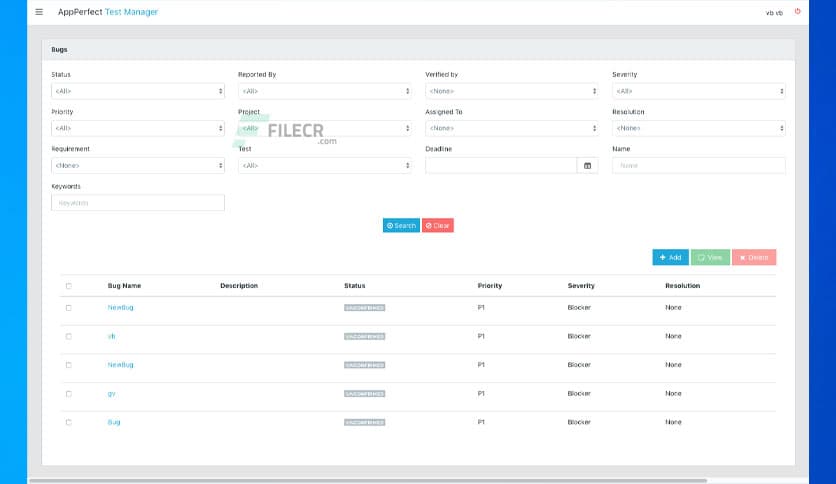Viewport: 836px width, 484px height.
Task: Open the Severity filter dropdown
Action: [698, 91]
